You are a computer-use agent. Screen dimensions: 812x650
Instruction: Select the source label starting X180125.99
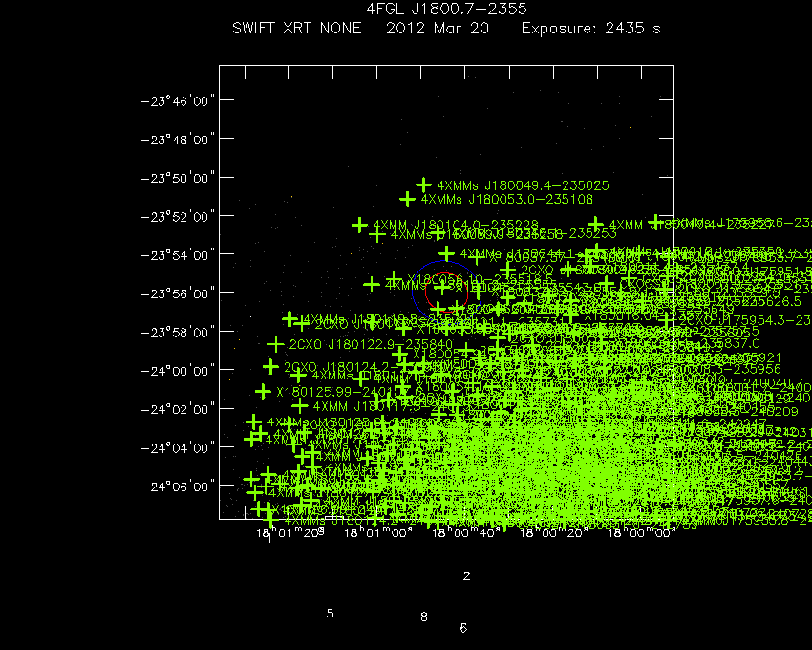[x=342, y=392]
